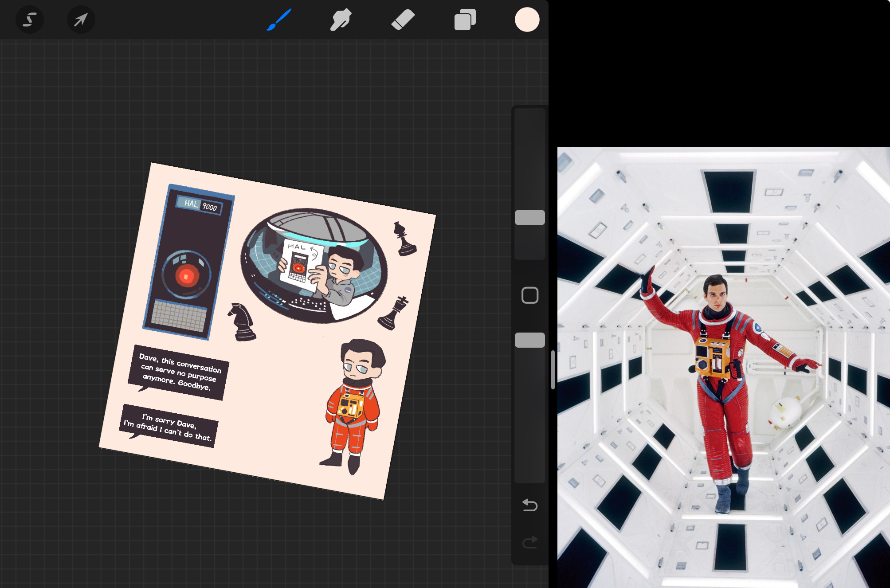Open the Selection tool (S icon)
The image size is (890, 588).
(30, 20)
